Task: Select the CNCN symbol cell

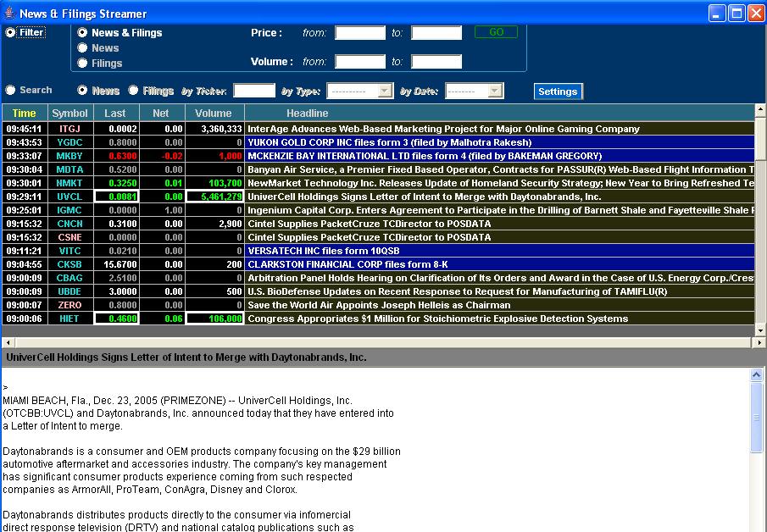Action: coord(70,224)
